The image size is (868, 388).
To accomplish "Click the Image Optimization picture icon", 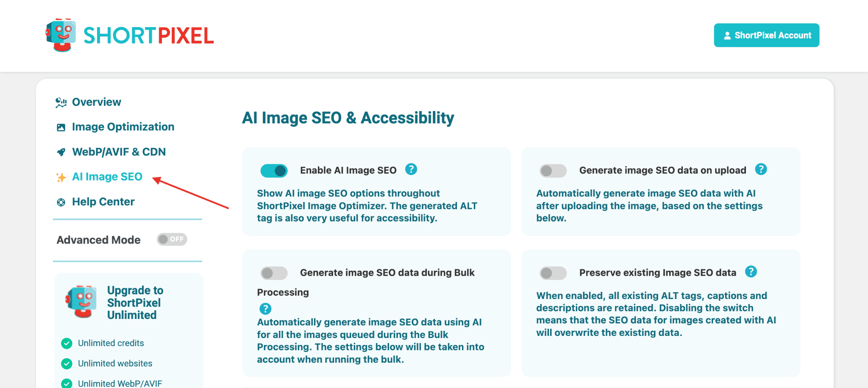I will (61, 127).
